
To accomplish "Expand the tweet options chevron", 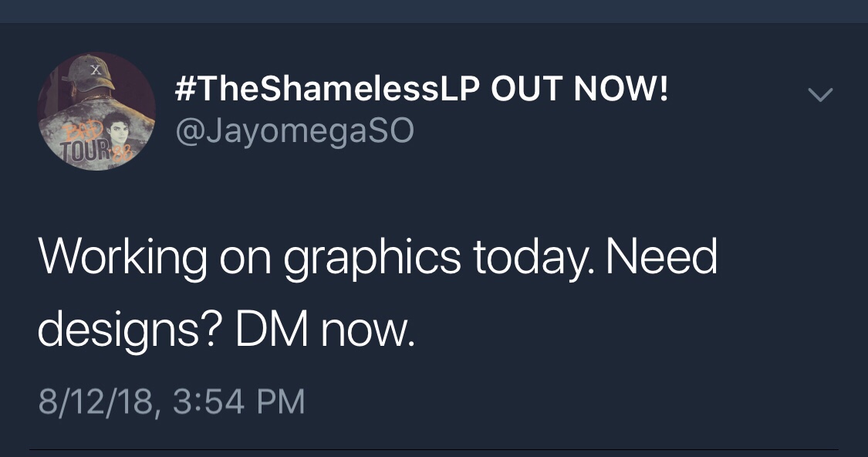I will click(820, 95).
